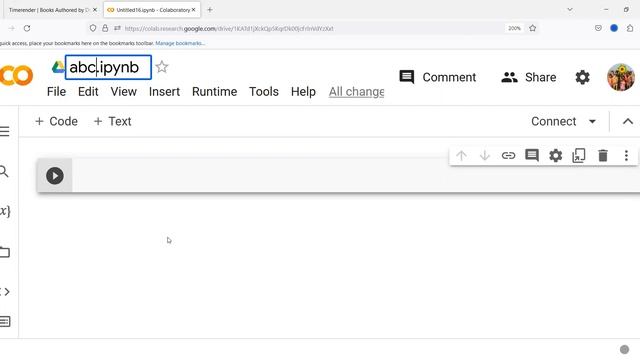Open the variables {x} sidebar panel
The width and height of the screenshot is (640, 360).
pos(5,211)
